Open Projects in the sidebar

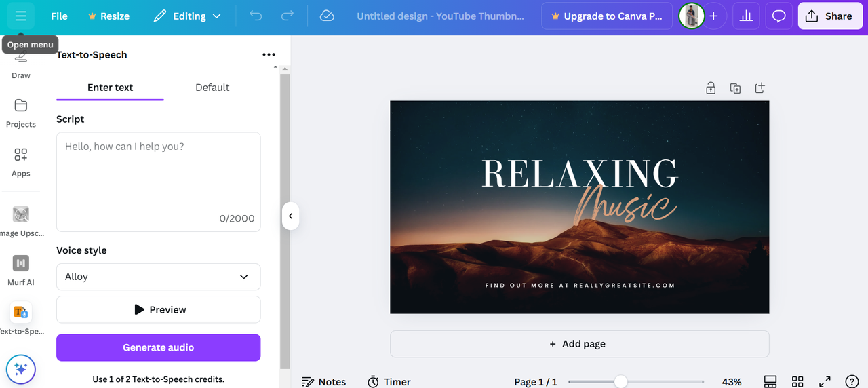[x=21, y=113]
